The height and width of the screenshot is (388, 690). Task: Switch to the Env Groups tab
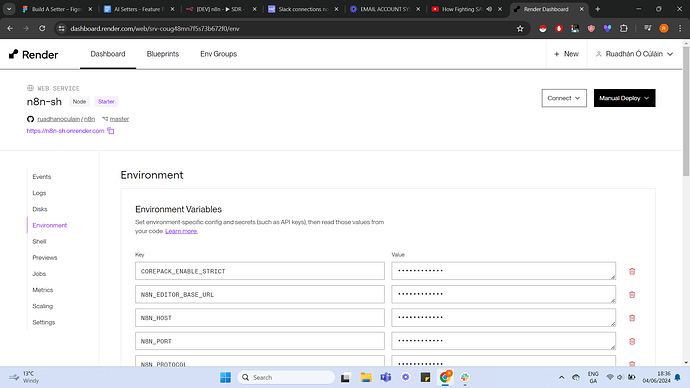(x=218, y=54)
